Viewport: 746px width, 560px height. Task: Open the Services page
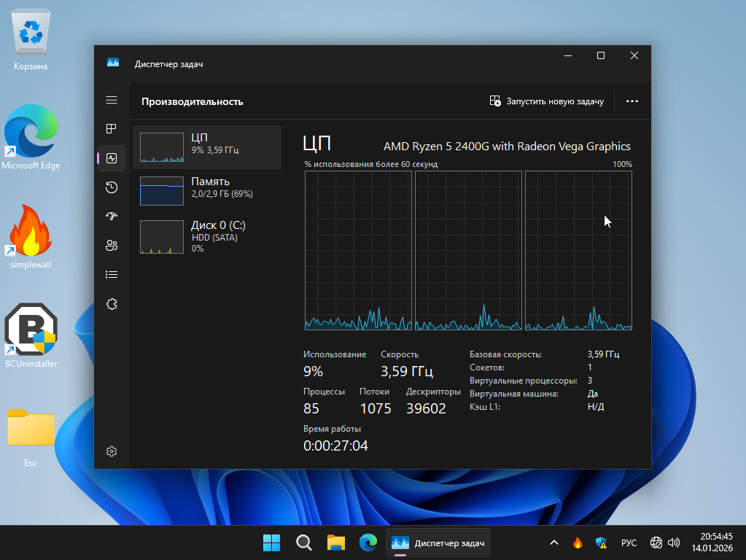pos(112,305)
